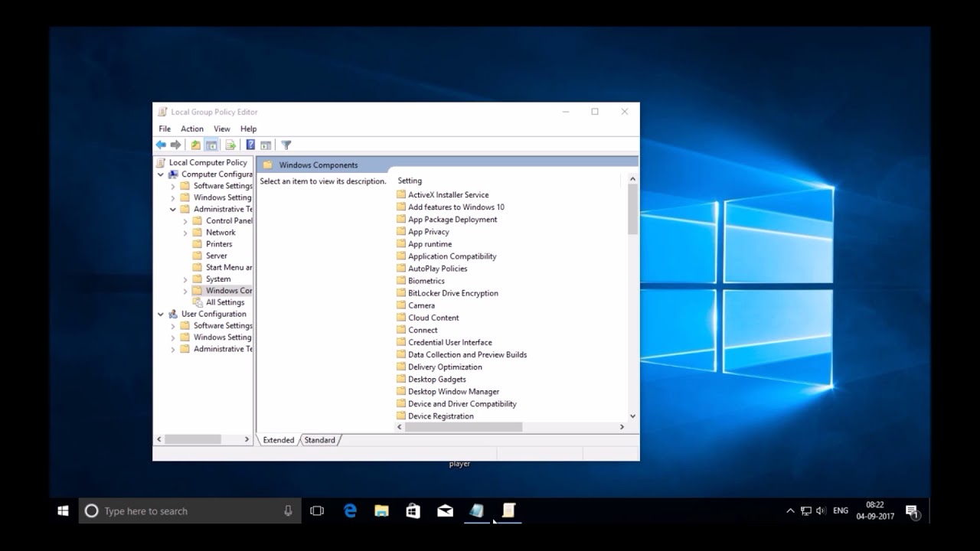Screen dimensions: 980x551
Task: Toggle the Show/Hide Console Tree toolbar icon
Action: point(211,145)
